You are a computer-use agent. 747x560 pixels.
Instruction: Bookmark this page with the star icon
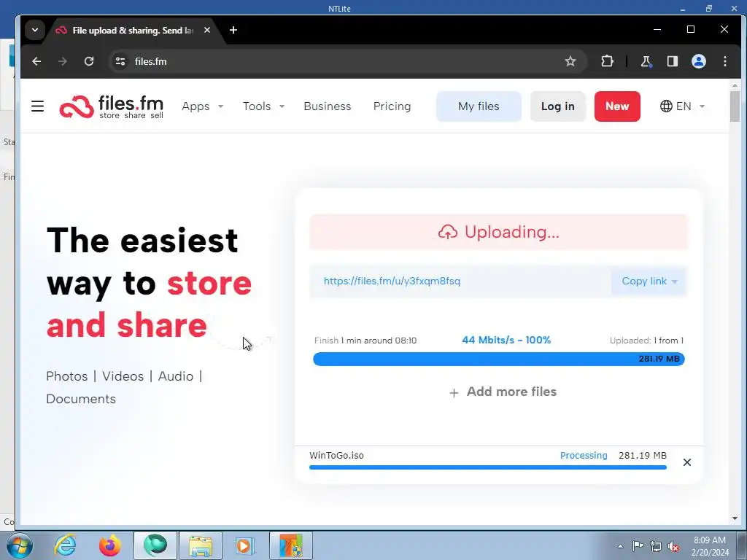tap(570, 61)
